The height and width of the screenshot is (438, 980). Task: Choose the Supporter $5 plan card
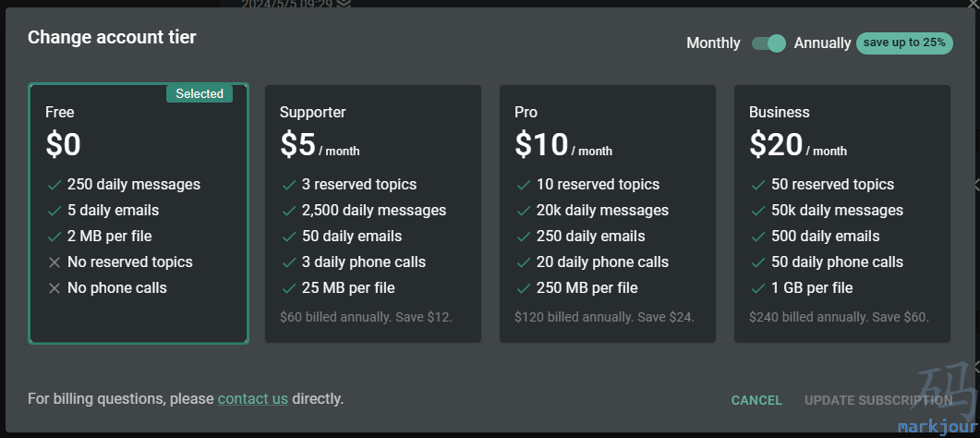pos(373,213)
